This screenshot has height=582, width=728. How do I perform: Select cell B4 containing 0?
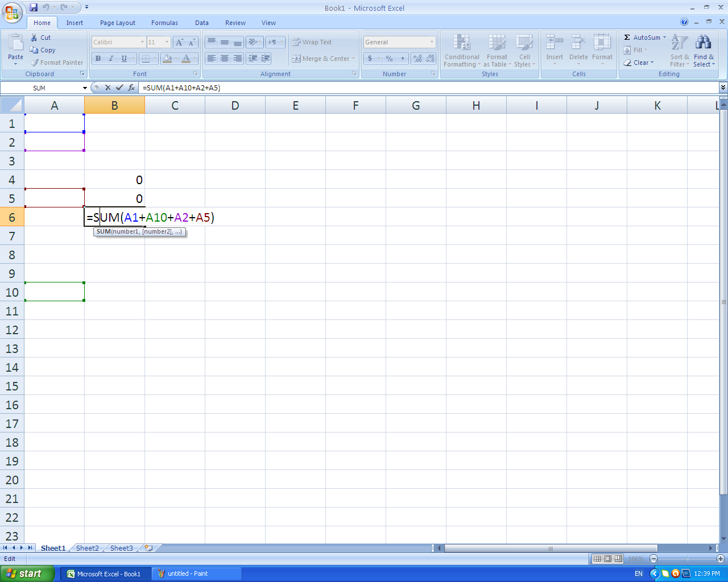coord(115,180)
